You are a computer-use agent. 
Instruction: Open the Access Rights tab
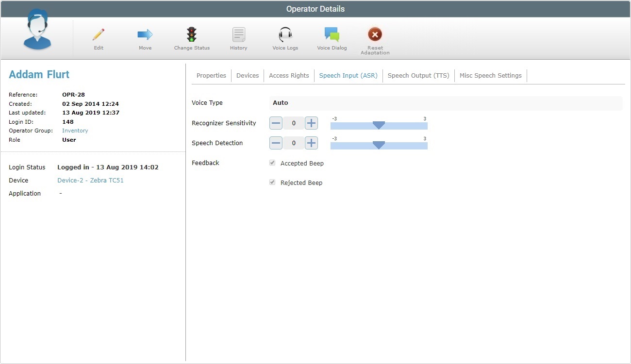(x=289, y=75)
